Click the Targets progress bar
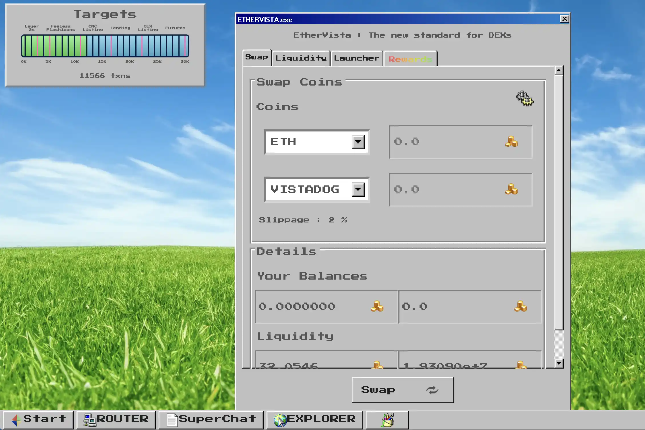Screen dimensions: 645x430 pos(105,46)
